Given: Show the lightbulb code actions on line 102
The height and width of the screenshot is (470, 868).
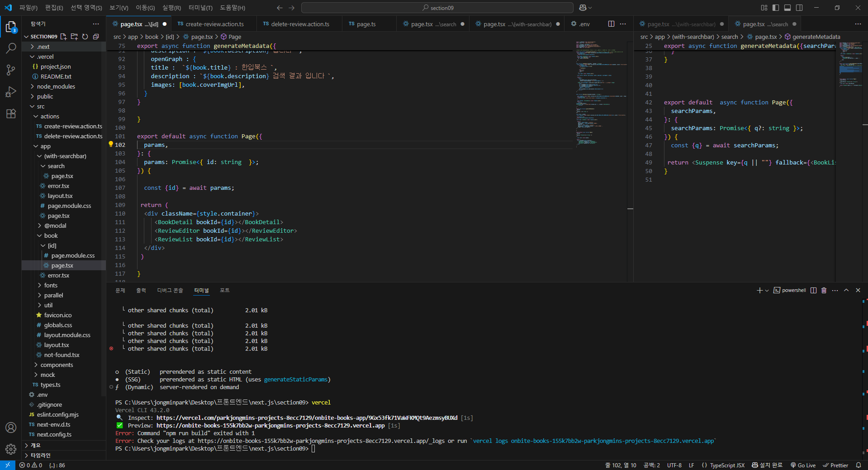Looking at the screenshot, I should 110,144.
